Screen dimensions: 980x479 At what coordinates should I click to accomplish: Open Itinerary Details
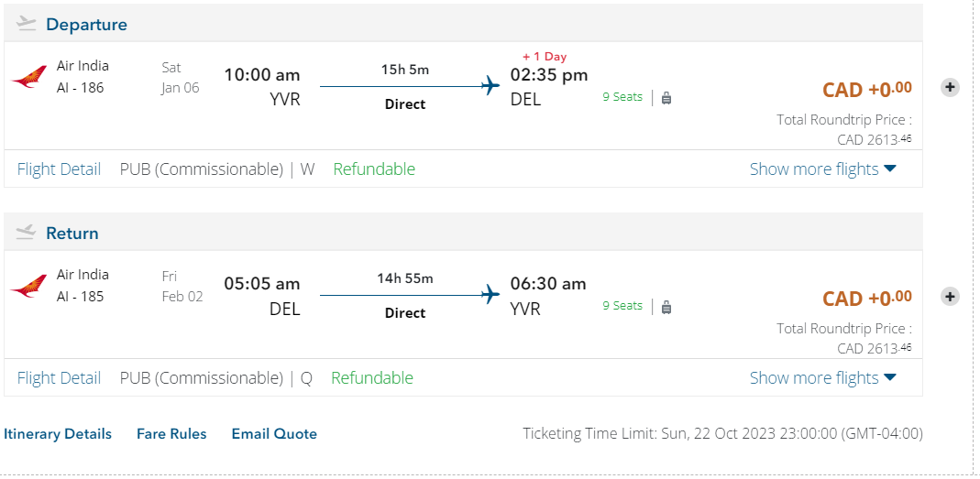58,434
